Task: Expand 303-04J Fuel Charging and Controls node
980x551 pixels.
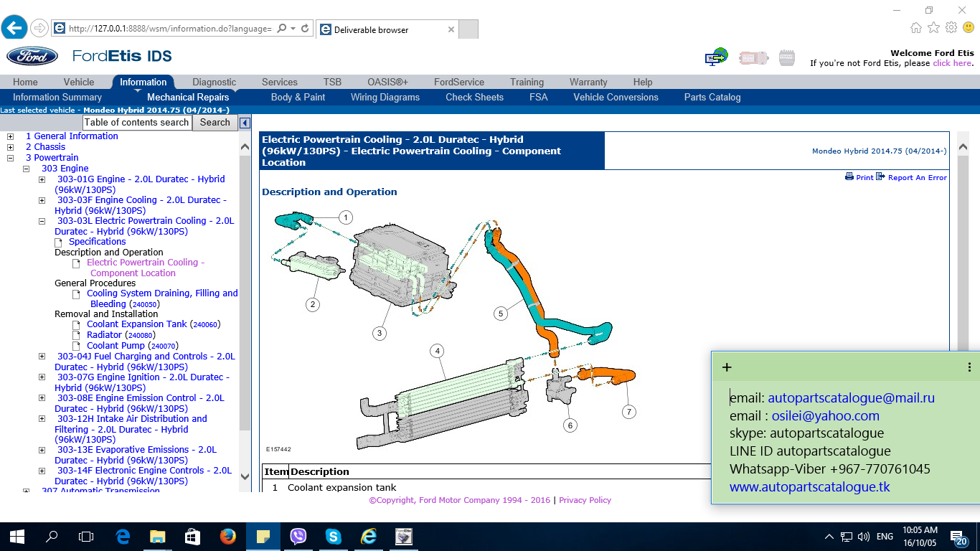Action: [42, 357]
